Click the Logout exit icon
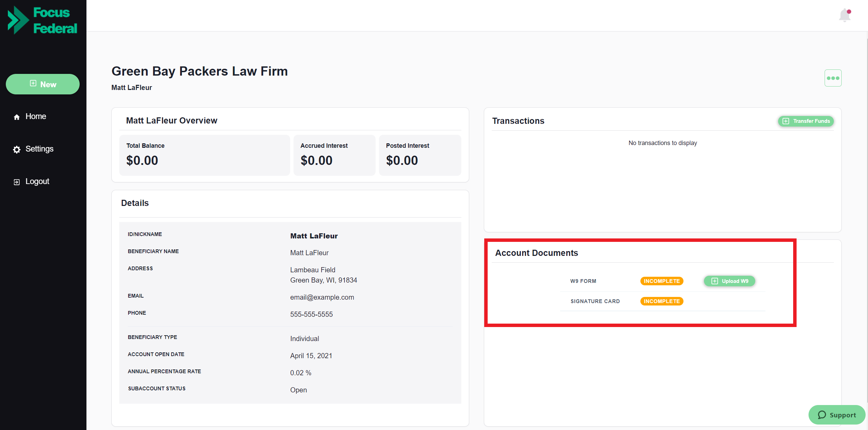Viewport: 868px width, 430px height. [x=17, y=182]
